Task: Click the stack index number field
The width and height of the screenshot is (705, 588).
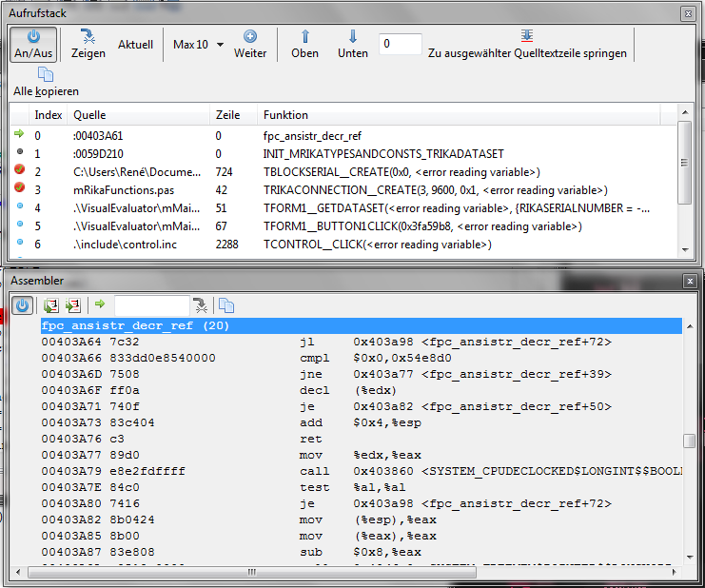Action: tap(400, 44)
